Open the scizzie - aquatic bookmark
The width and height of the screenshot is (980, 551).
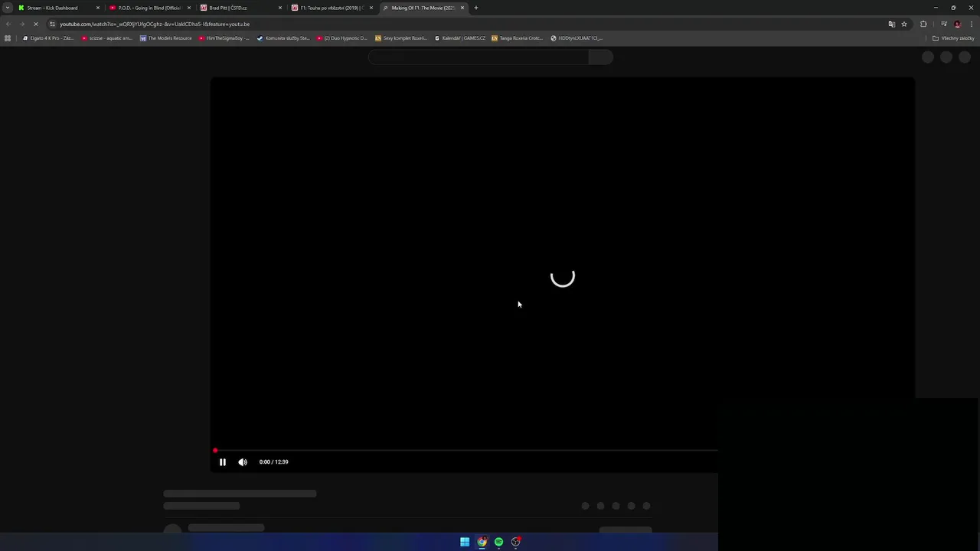click(107, 38)
